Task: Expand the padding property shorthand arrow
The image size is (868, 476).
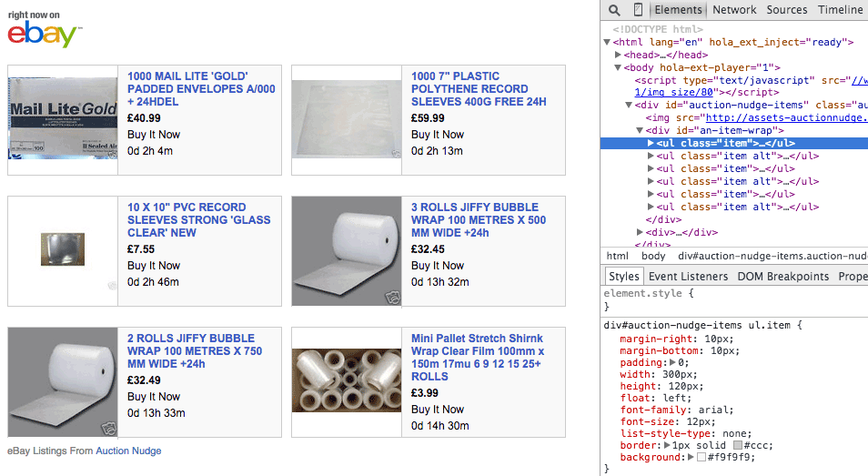Action: (672, 362)
